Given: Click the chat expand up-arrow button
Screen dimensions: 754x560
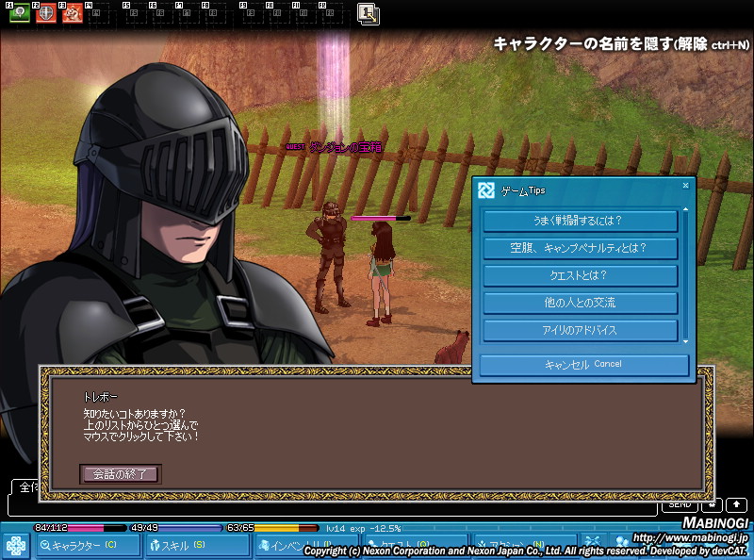Looking at the screenshot, I should coord(736,504).
